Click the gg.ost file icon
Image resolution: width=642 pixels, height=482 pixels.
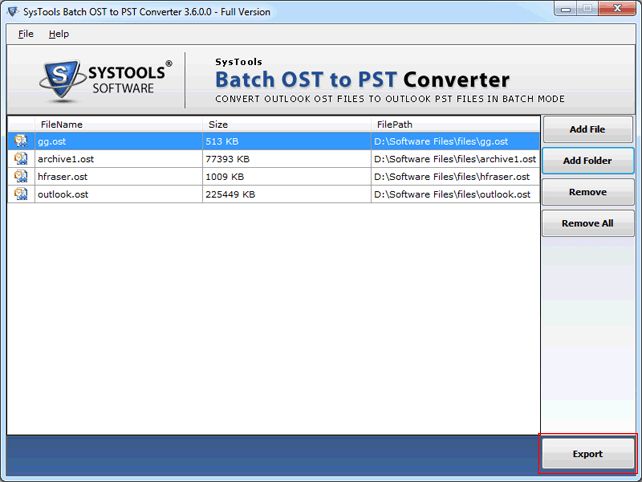point(21,141)
